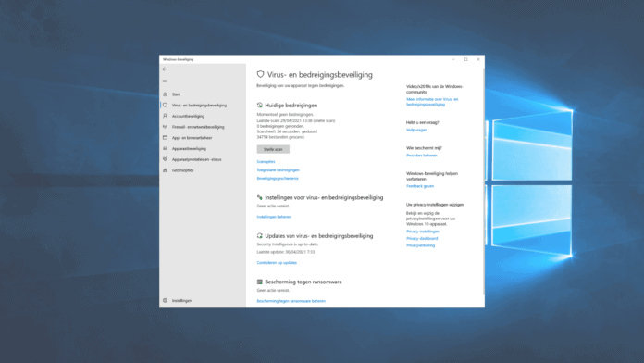Click the shield icon beside the page title
Viewport: 644px width, 363px height.
(x=260, y=74)
